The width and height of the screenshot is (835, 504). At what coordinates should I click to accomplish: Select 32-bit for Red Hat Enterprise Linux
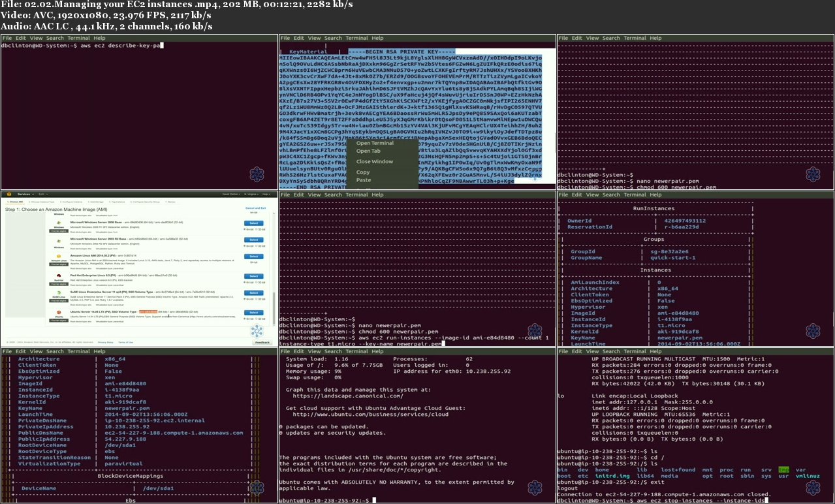(260, 282)
